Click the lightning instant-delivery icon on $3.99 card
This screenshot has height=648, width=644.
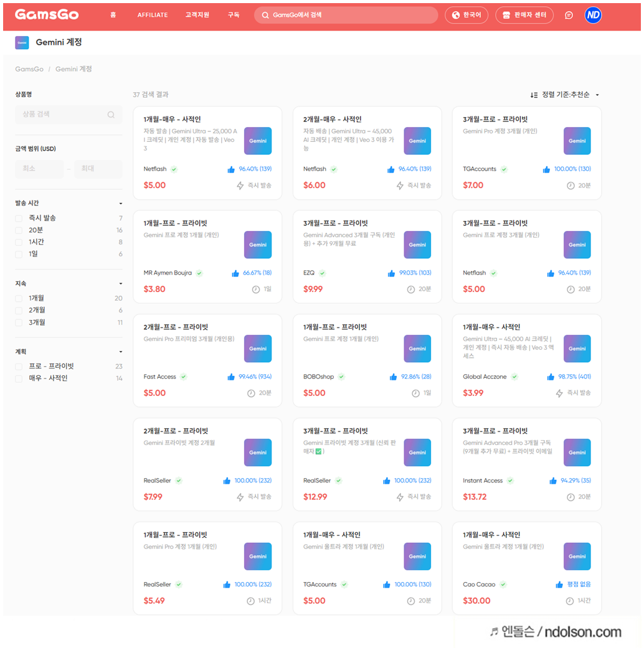(559, 393)
